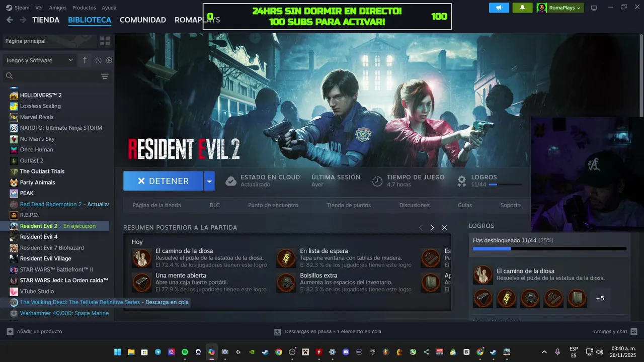Viewport: 644px width, 362px height.
Task: Sort library with the up arrow icon
Action: tap(85, 60)
